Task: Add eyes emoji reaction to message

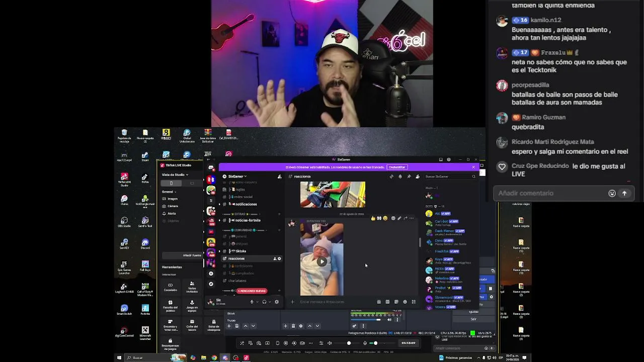Action: tap(379, 218)
